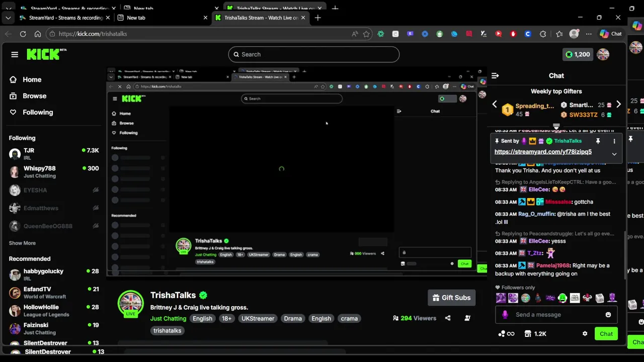Expand the pinned message chevron

tap(614, 154)
